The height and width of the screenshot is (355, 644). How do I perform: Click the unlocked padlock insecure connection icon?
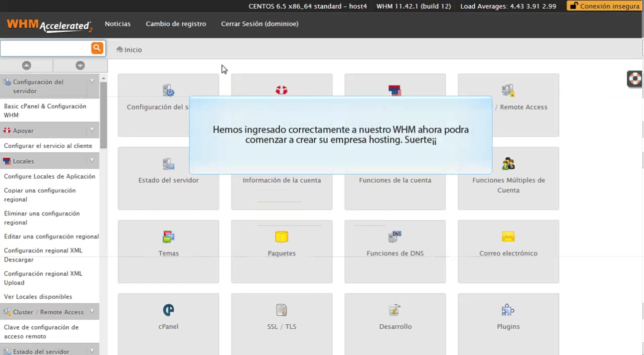574,6
